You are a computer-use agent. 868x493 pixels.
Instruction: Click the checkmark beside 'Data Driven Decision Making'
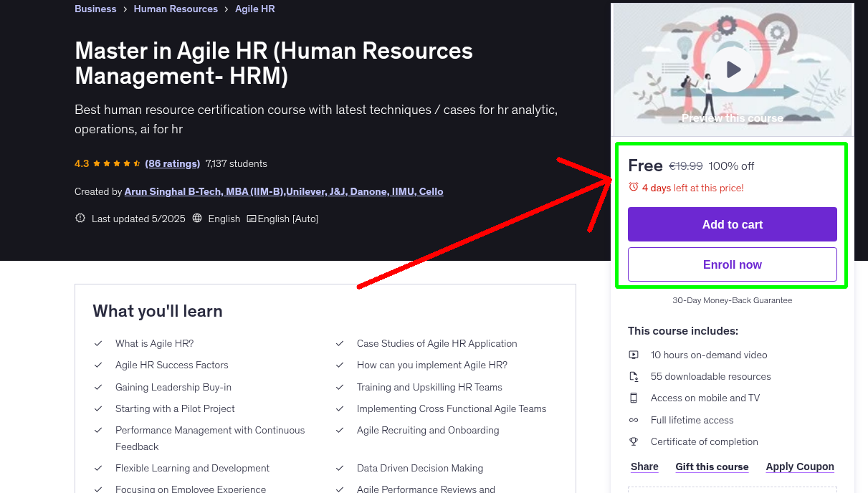(340, 468)
